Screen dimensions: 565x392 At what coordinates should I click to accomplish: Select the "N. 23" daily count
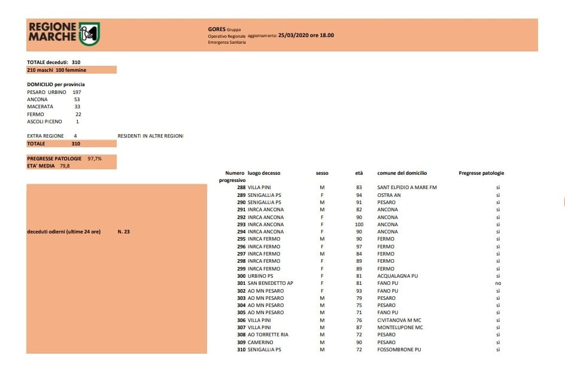123,232
